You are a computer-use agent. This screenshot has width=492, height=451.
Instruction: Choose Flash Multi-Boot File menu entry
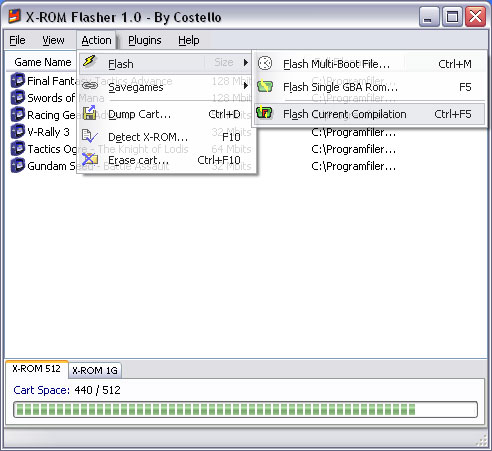pos(369,64)
